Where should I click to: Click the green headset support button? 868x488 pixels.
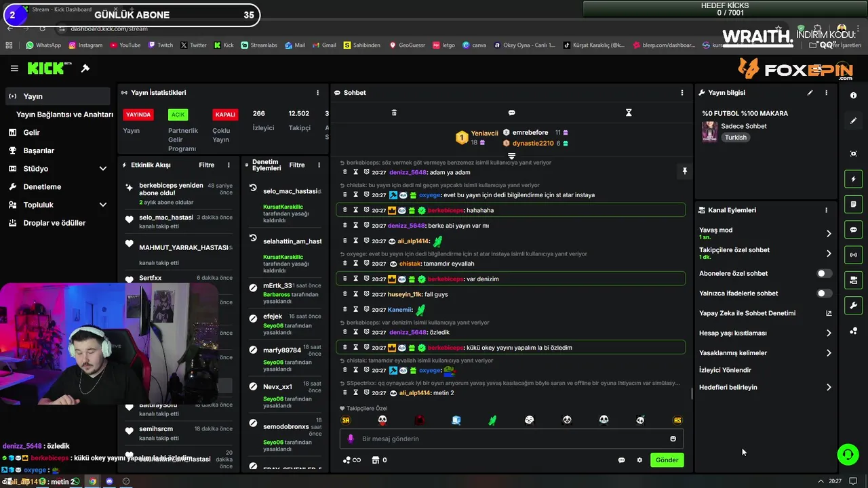coord(848,454)
